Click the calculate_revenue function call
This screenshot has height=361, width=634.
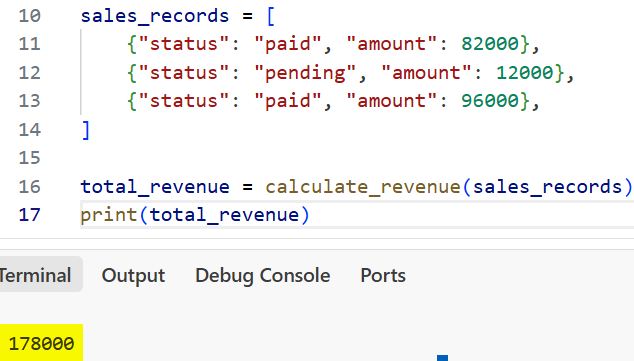coord(363,187)
